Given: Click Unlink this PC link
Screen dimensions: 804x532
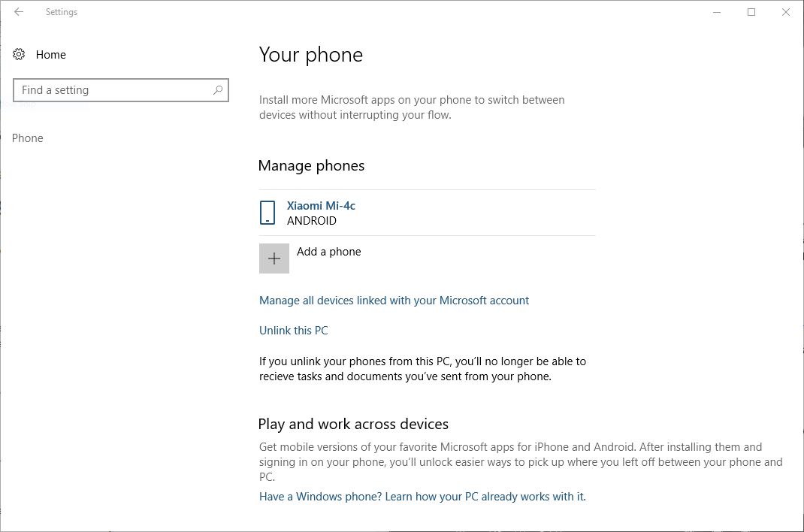Looking at the screenshot, I should click(x=293, y=331).
